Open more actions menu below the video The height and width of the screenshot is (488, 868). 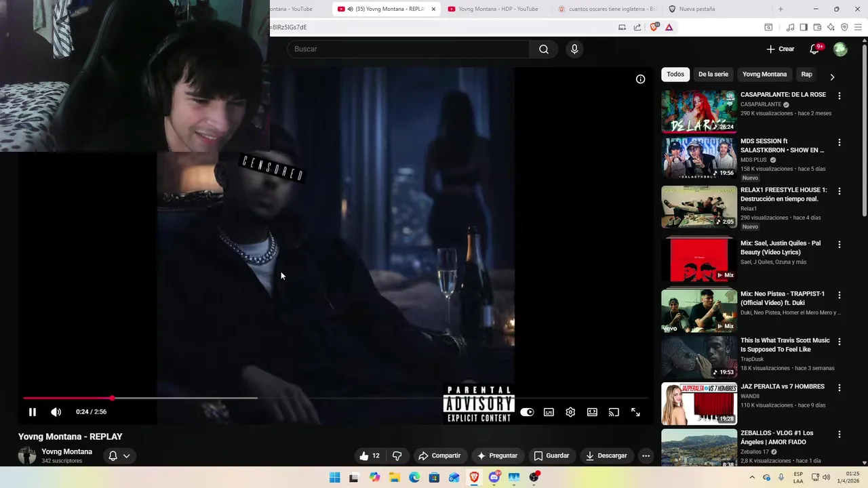pyautogui.click(x=646, y=455)
